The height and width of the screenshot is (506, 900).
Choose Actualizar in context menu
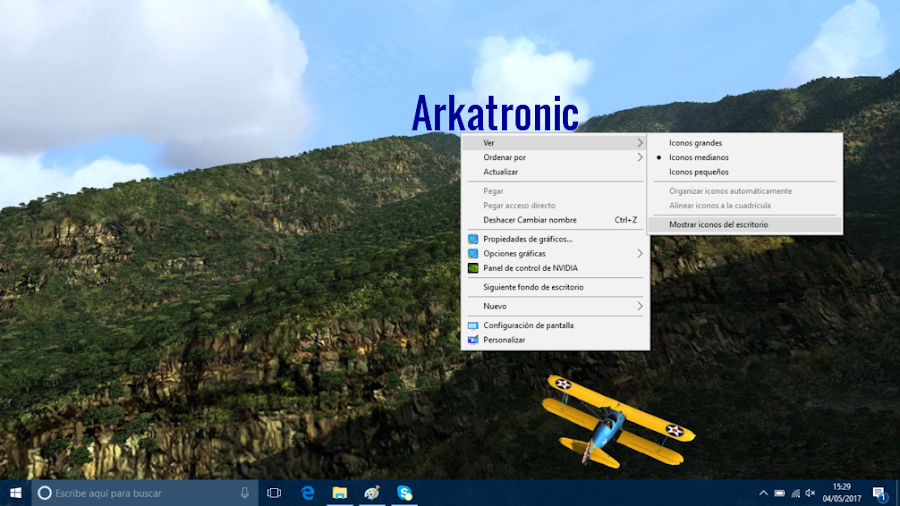coord(555,172)
